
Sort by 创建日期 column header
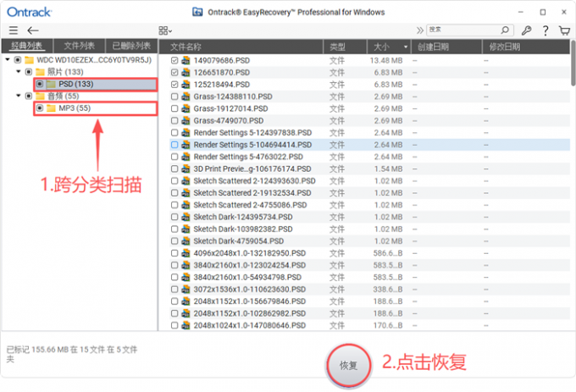click(x=446, y=47)
